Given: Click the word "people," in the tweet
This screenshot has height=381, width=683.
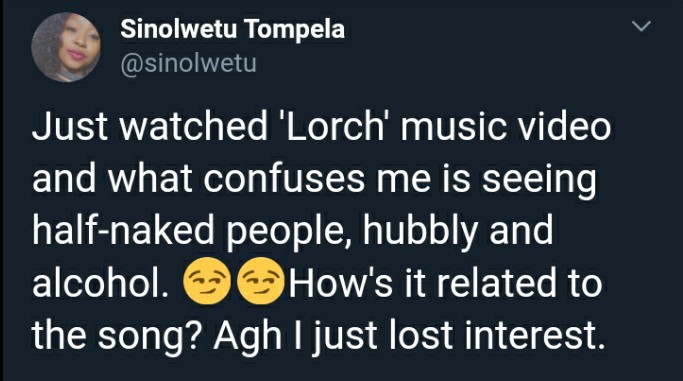Looking at the screenshot, I should (289, 232).
